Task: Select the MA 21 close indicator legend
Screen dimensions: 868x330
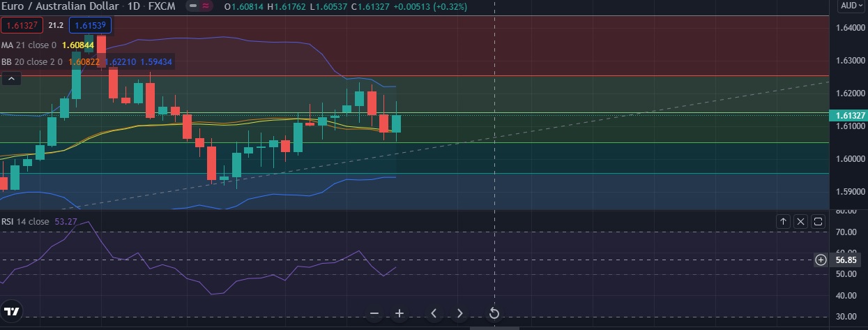Action: point(29,45)
